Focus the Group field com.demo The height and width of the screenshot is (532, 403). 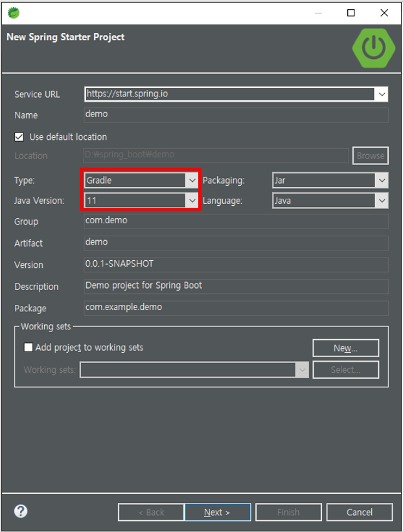point(236,221)
